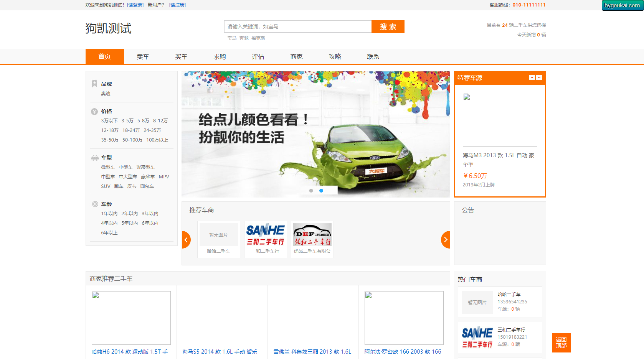Image resolution: width=644 pixels, height=359 pixels.
Task: Click the 请登录 login link
Action: coord(135,5)
